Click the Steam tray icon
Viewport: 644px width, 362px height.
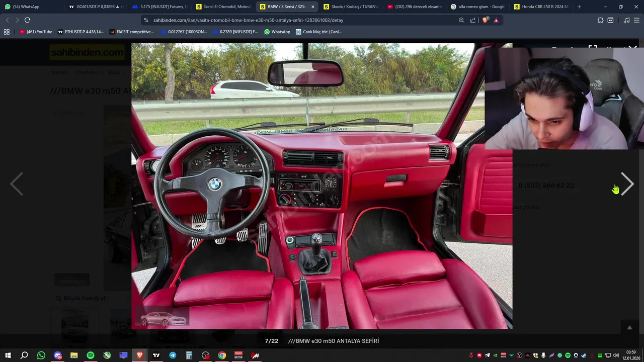[584, 355]
